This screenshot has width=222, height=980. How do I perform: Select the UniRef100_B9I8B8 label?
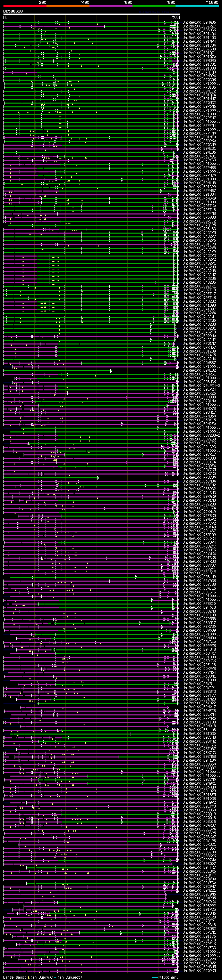pyautogui.click(x=199, y=68)
